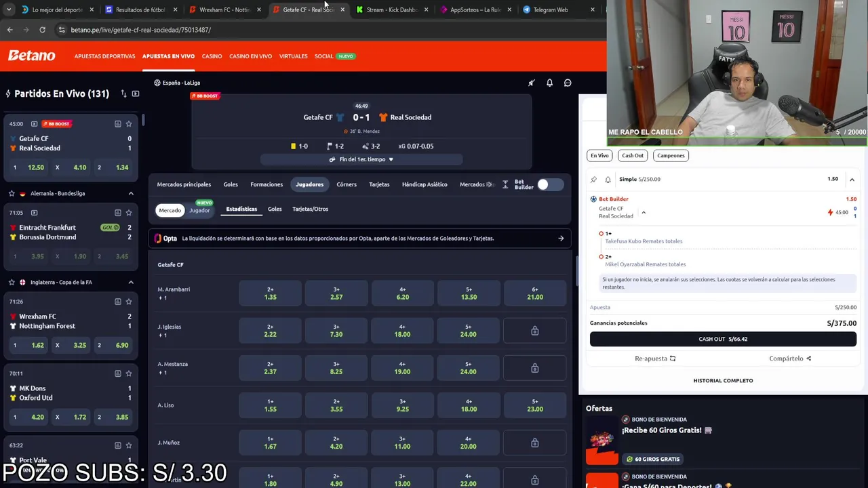Select the Cash Out bet slip filter
The width and height of the screenshot is (868, 488).
click(633, 155)
